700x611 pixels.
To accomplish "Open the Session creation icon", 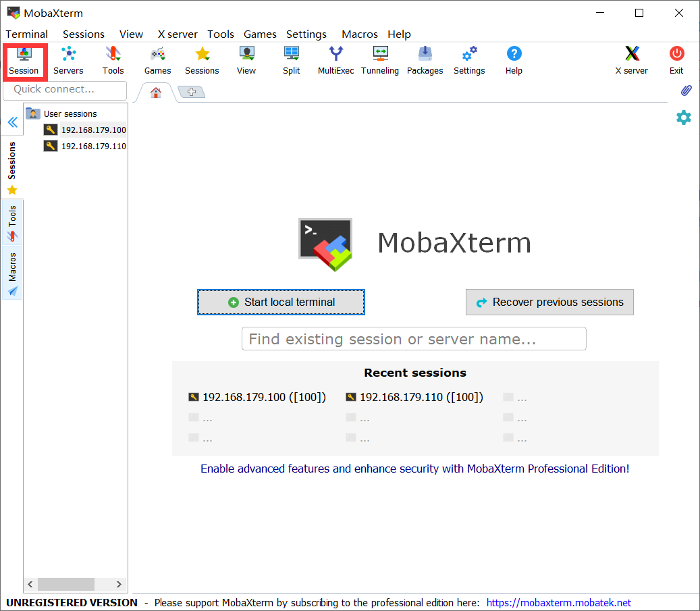I will [x=24, y=61].
